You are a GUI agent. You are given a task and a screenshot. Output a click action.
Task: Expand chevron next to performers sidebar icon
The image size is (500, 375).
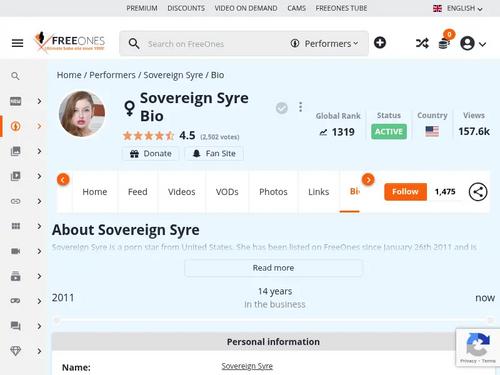point(39,126)
